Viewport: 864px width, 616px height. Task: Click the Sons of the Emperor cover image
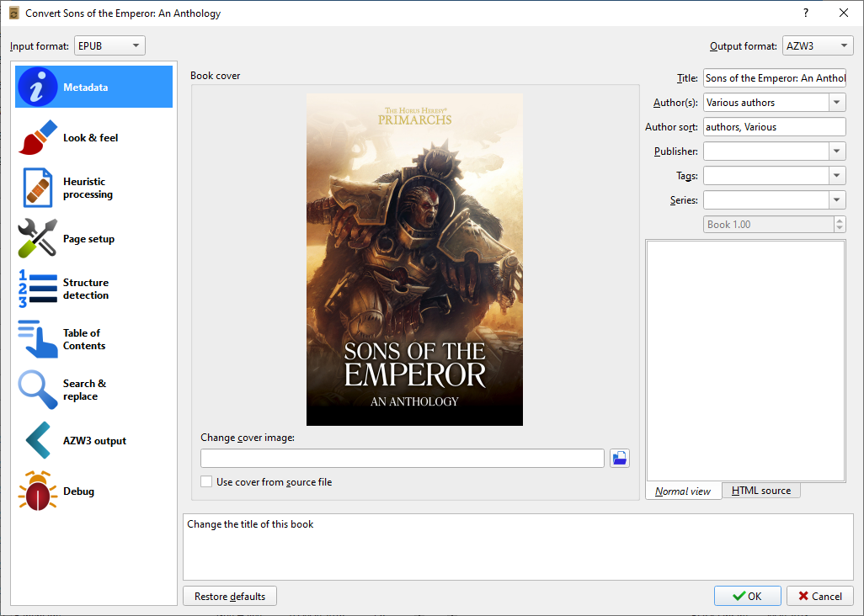pyautogui.click(x=414, y=259)
